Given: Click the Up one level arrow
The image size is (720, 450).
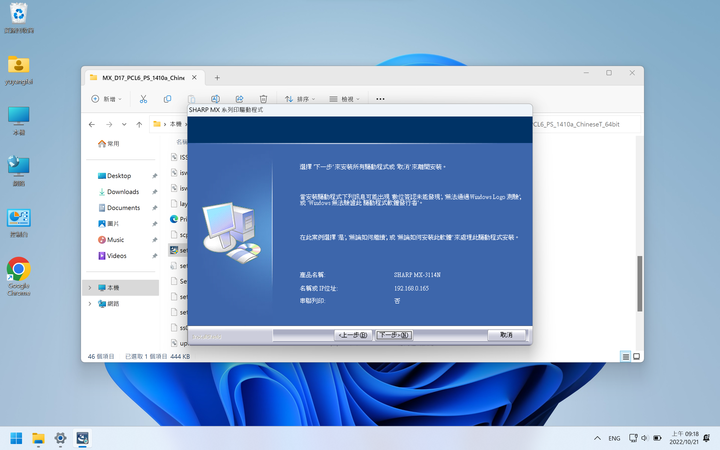Looking at the screenshot, I should [x=139, y=124].
